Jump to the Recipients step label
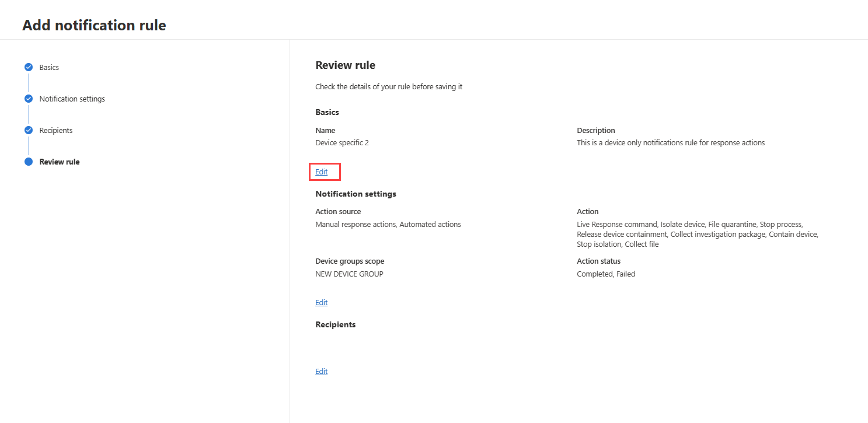868x423 pixels. pos(56,130)
